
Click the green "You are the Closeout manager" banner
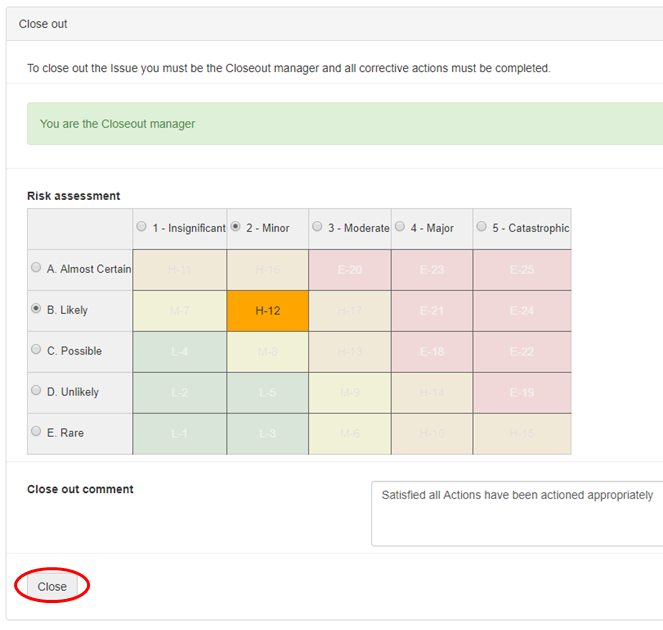pos(344,124)
